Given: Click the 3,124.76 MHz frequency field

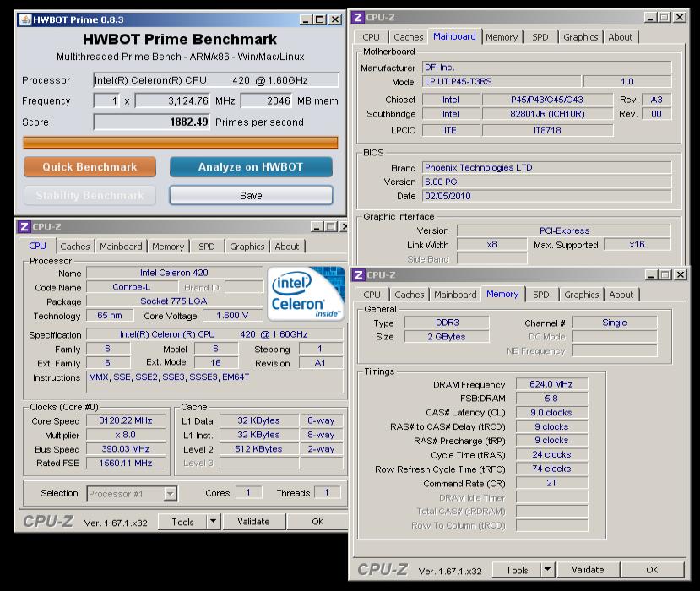Looking at the screenshot, I should pos(172,100).
